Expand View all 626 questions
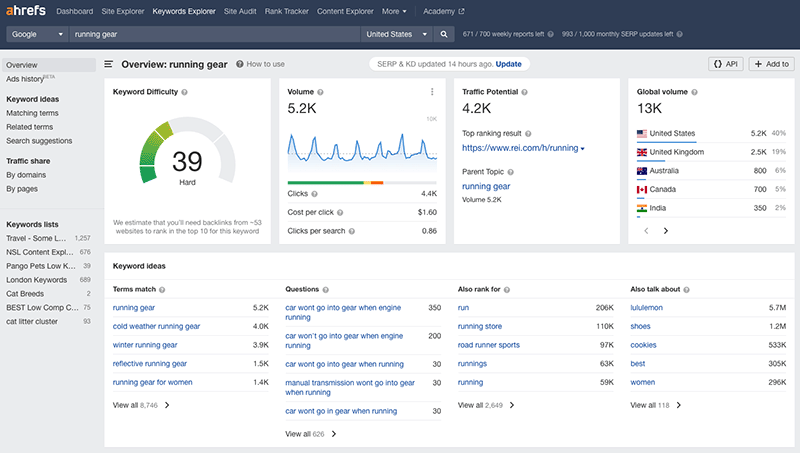800x453 pixels. [x=311, y=434]
